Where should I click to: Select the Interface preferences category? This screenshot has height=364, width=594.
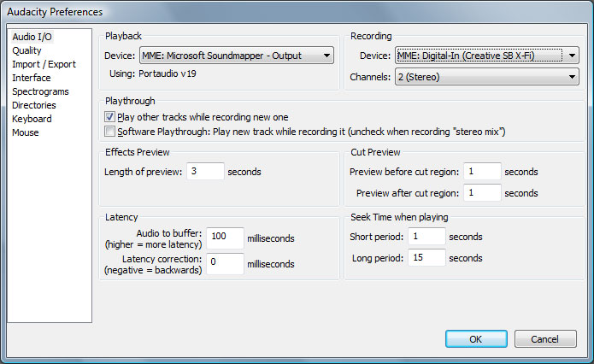(x=31, y=78)
